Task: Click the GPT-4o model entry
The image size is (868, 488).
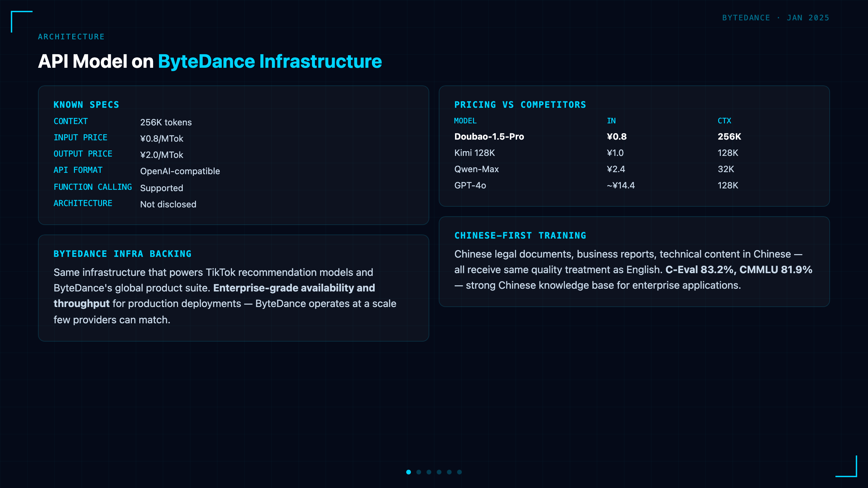Action: click(x=470, y=185)
